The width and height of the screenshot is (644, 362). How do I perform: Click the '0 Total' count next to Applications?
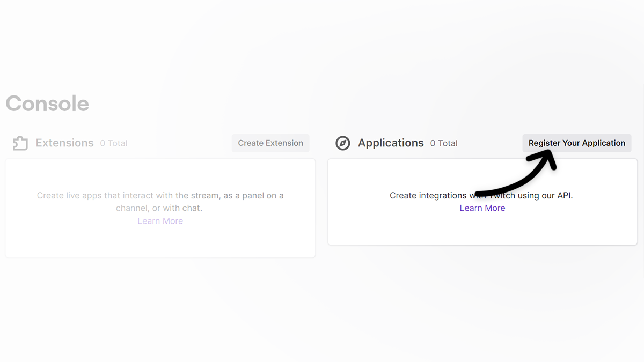444,143
